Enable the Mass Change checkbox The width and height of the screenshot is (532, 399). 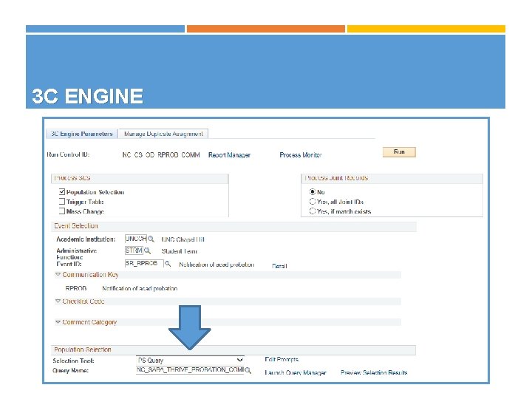click(62, 211)
